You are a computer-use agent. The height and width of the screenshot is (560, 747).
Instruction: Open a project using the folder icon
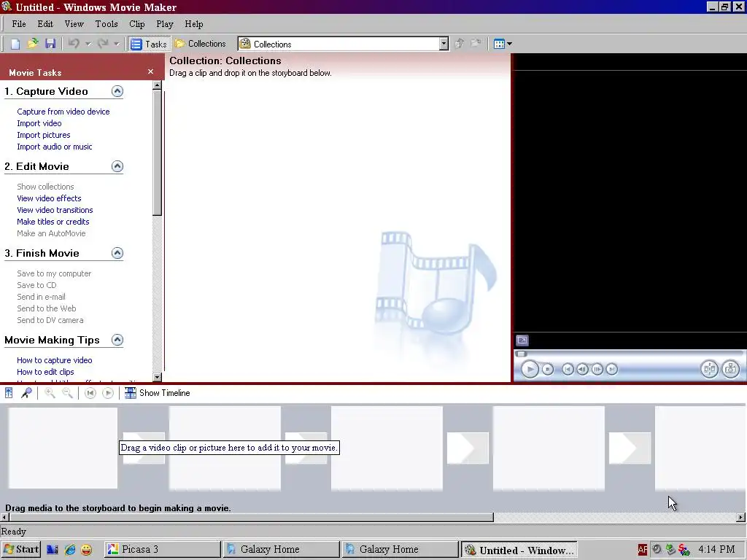pos(32,44)
